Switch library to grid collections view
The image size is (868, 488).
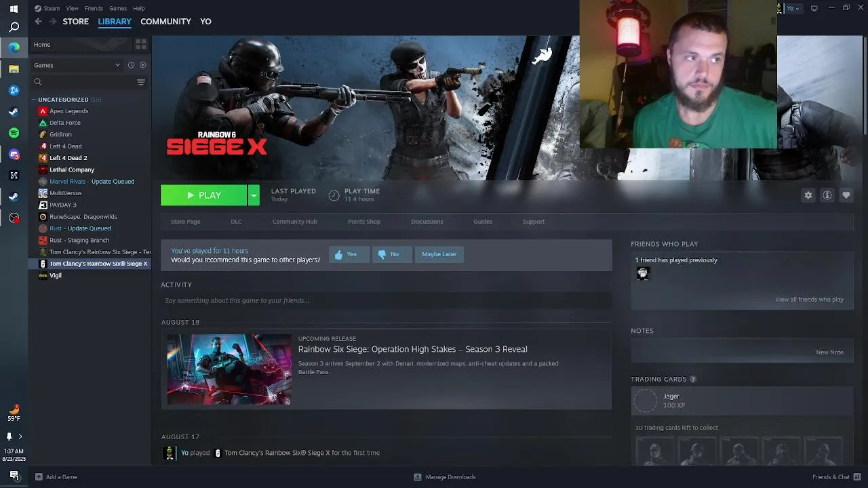pyautogui.click(x=141, y=44)
